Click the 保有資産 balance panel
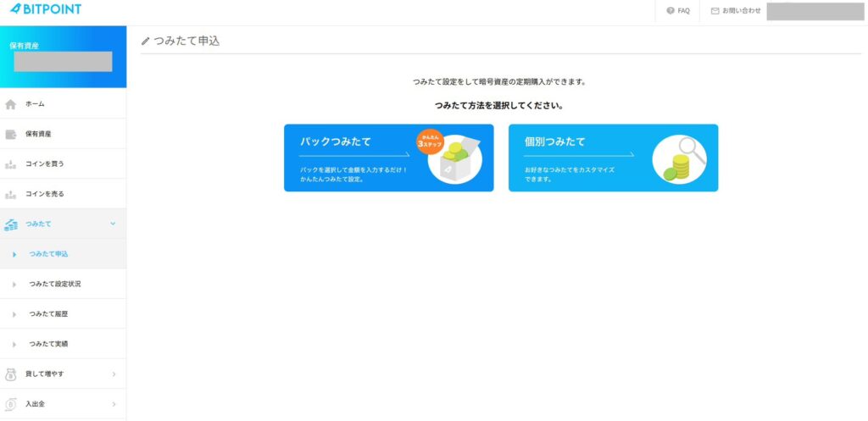Viewport: 868px width, 421px height. (x=63, y=57)
